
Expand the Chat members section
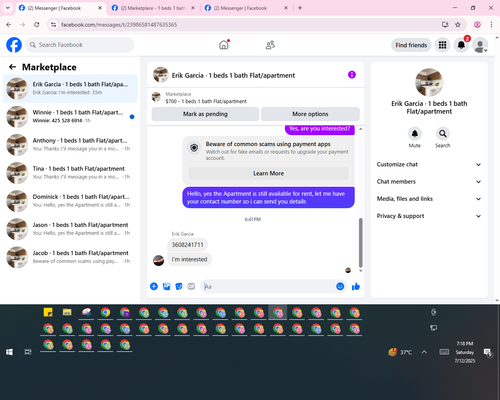pos(429,182)
